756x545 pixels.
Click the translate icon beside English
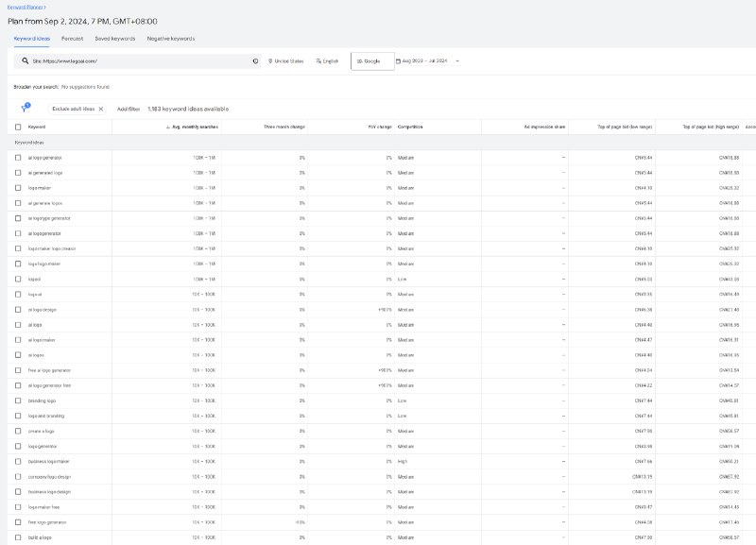318,61
